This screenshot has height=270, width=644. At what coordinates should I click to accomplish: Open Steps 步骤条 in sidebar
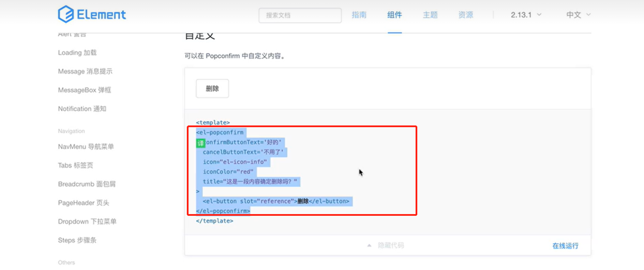point(77,240)
